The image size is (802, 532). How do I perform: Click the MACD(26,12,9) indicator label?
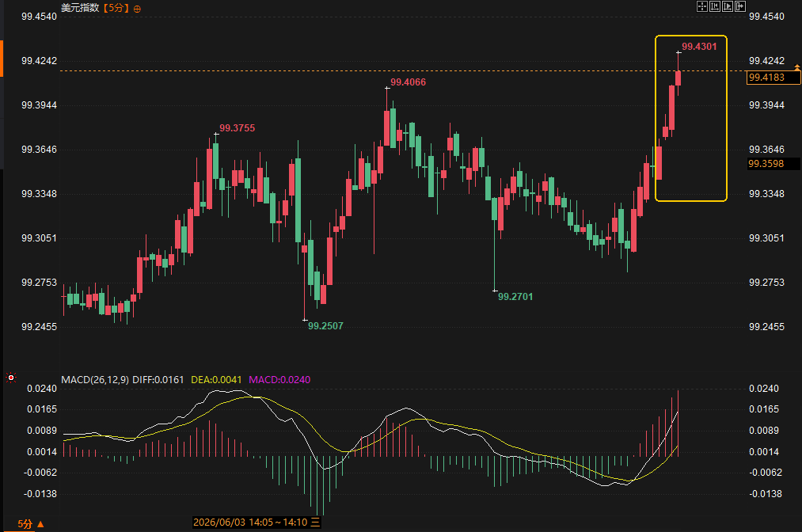(95, 379)
